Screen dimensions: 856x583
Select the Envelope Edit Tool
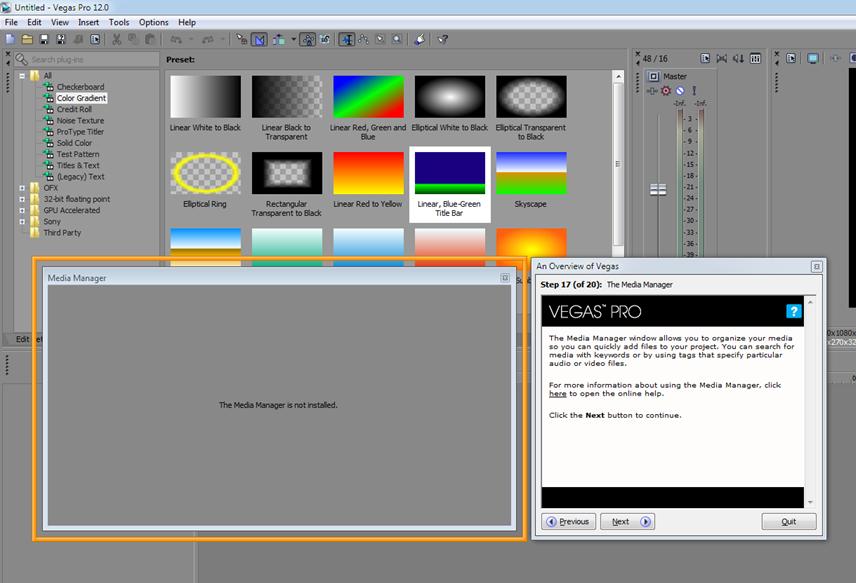[364, 39]
